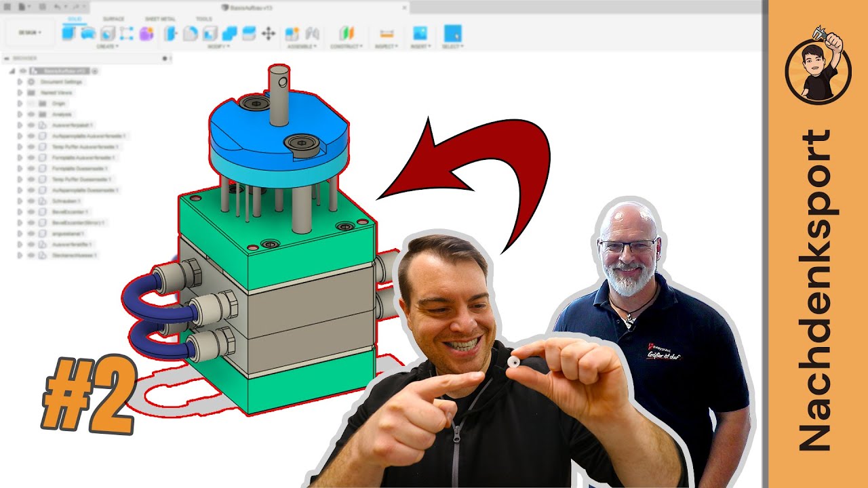Open the CREATE dropdown label

107,47
